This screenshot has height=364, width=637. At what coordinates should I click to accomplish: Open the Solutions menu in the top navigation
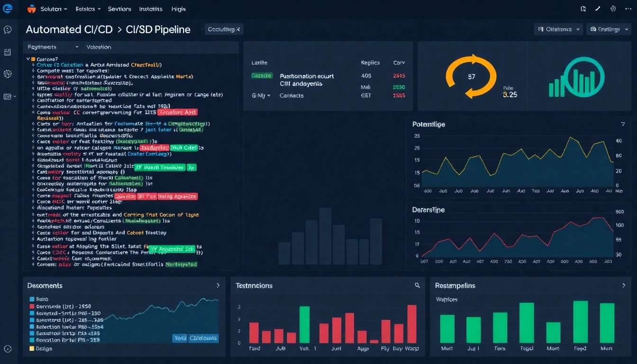tap(51, 9)
